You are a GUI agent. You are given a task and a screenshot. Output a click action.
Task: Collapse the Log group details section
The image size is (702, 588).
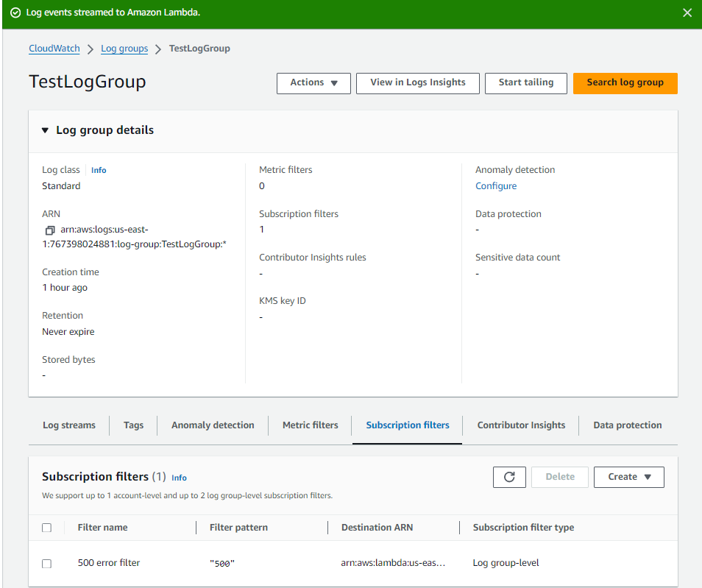point(46,130)
